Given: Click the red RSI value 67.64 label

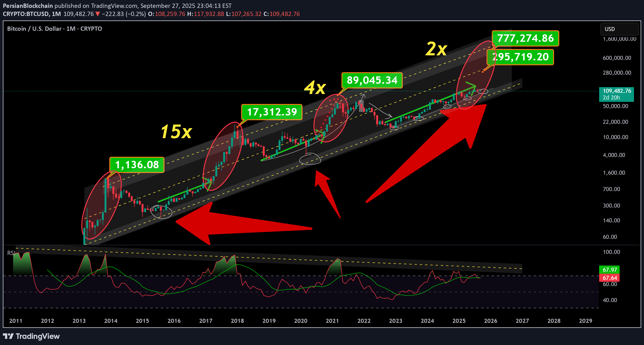Looking at the screenshot, I should tap(609, 278).
